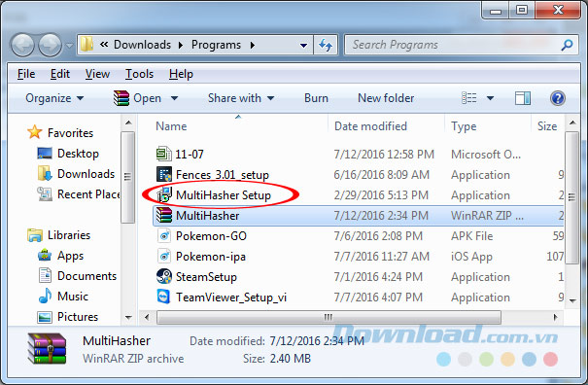Click the horizontal scrollbar thumb

tap(329, 318)
